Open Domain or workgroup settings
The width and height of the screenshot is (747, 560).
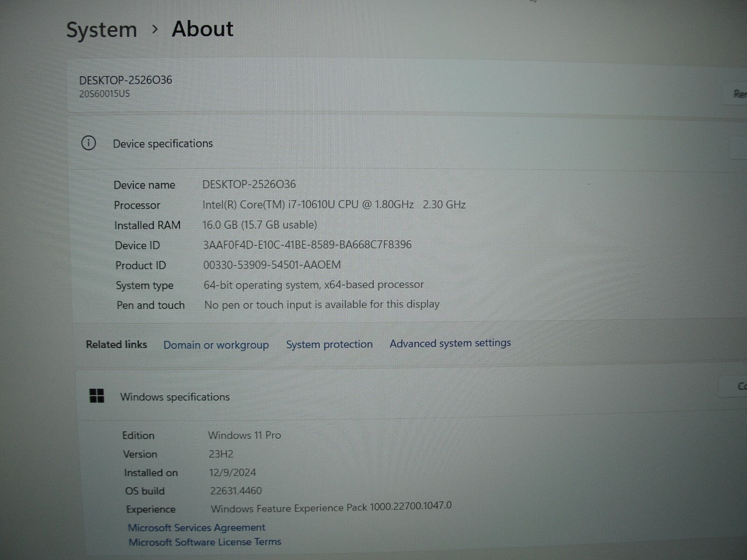tap(216, 345)
